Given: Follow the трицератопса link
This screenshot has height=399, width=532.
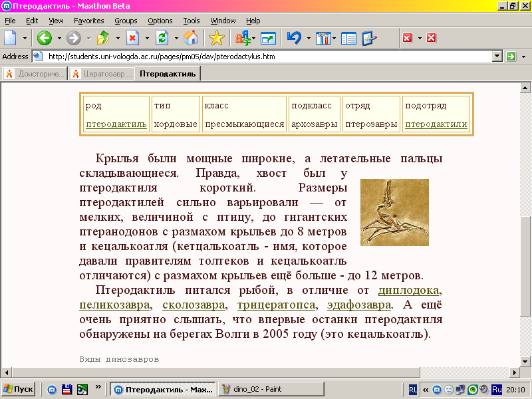Looking at the screenshot, I should (276, 305).
